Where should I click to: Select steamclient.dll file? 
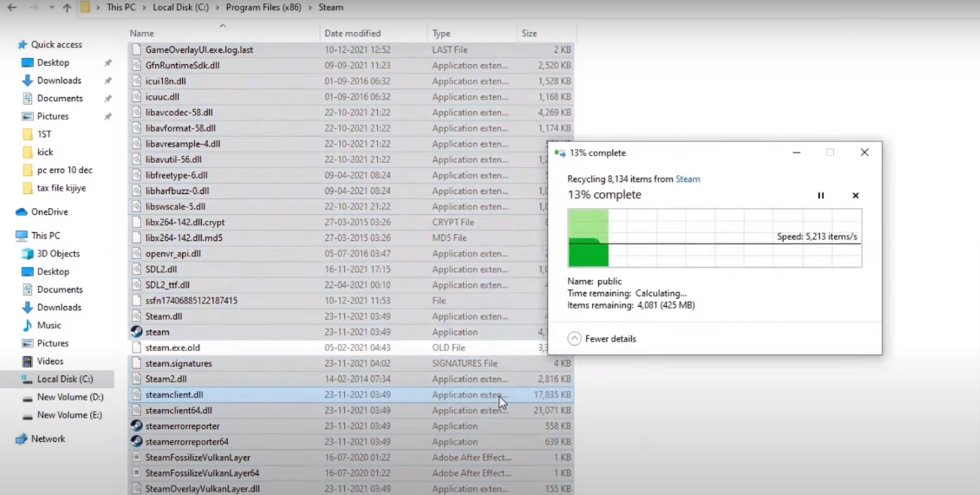pos(175,395)
